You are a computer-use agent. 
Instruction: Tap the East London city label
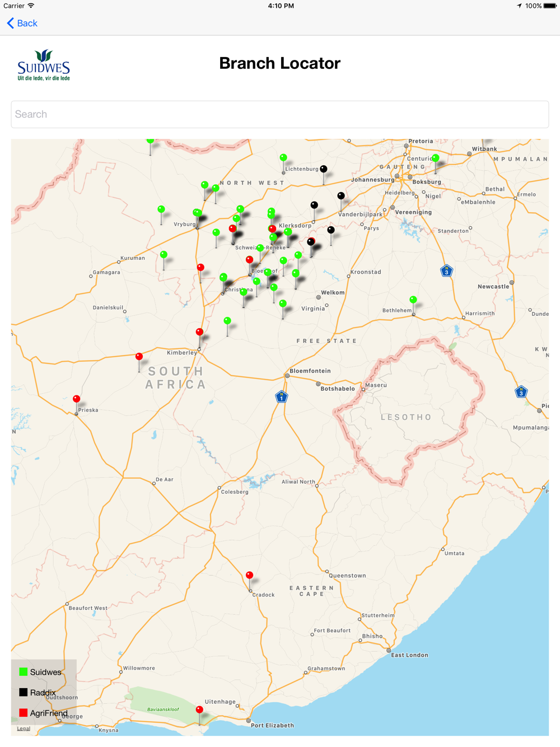[x=409, y=655]
